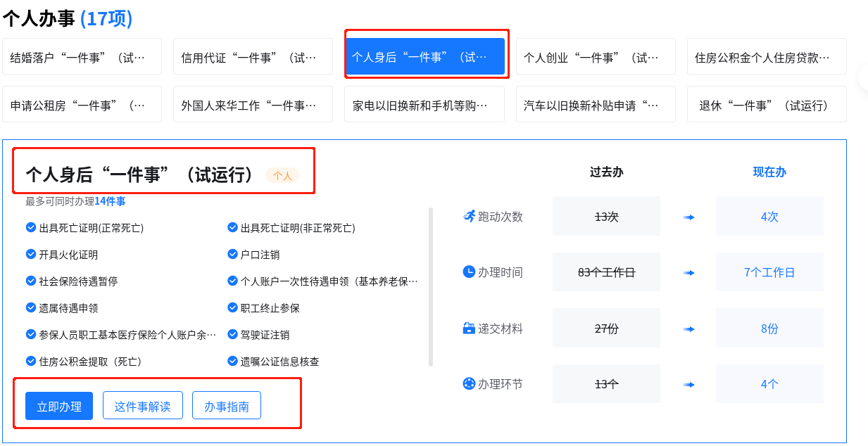
Task: Click the clock icon beside 办理时间
Action: tap(469, 272)
